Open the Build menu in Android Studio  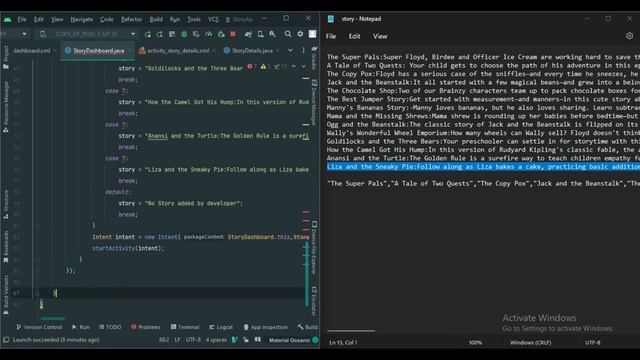(156, 19)
